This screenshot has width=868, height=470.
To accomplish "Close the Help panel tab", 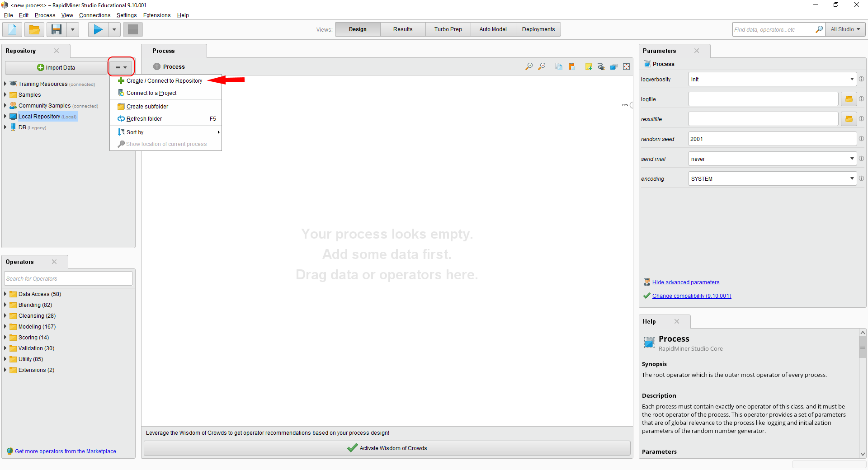I will click(677, 321).
